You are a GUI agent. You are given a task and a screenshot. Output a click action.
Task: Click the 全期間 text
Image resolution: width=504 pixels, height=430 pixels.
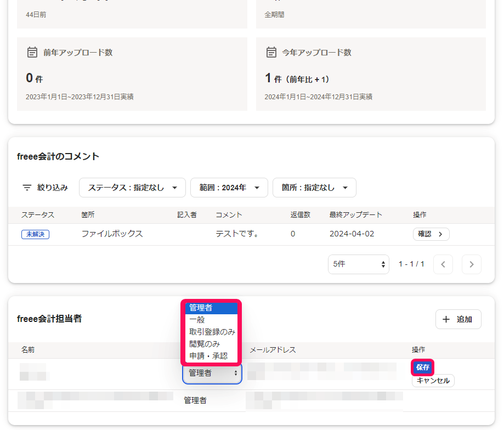pyautogui.click(x=275, y=15)
